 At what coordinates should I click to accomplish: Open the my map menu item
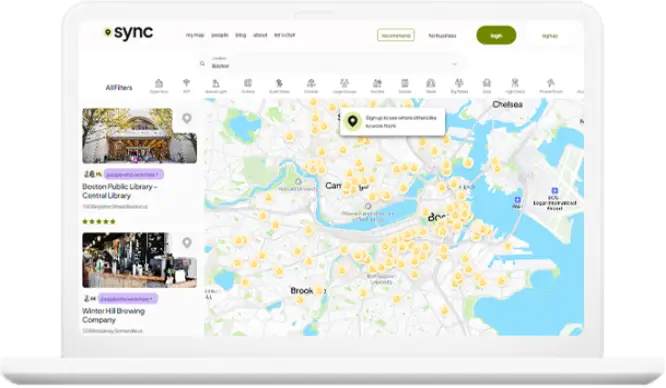pos(195,35)
